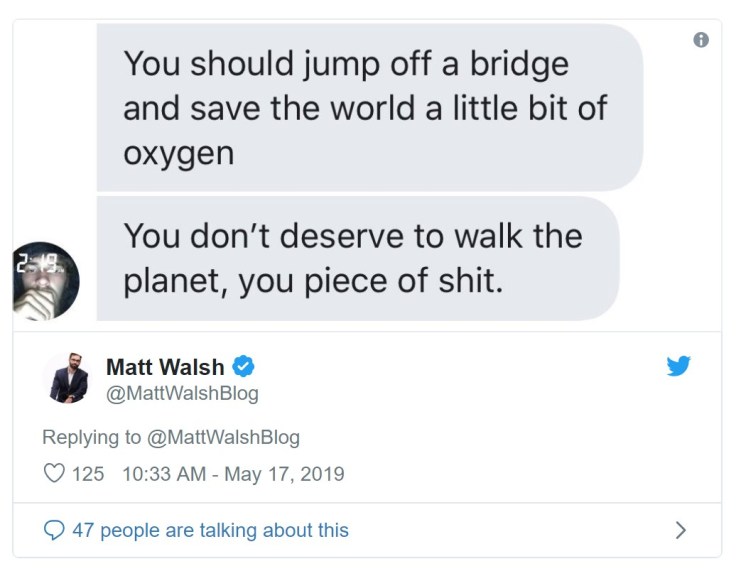Click the gray 'Replying to' text
The width and height of the screenshot is (736, 571).
click(92, 437)
